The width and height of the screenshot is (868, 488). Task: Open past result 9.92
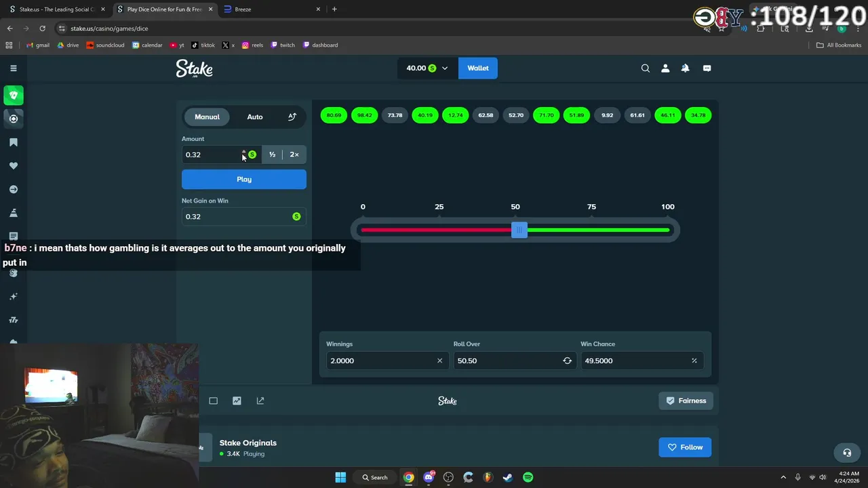(x=607, y=115)
